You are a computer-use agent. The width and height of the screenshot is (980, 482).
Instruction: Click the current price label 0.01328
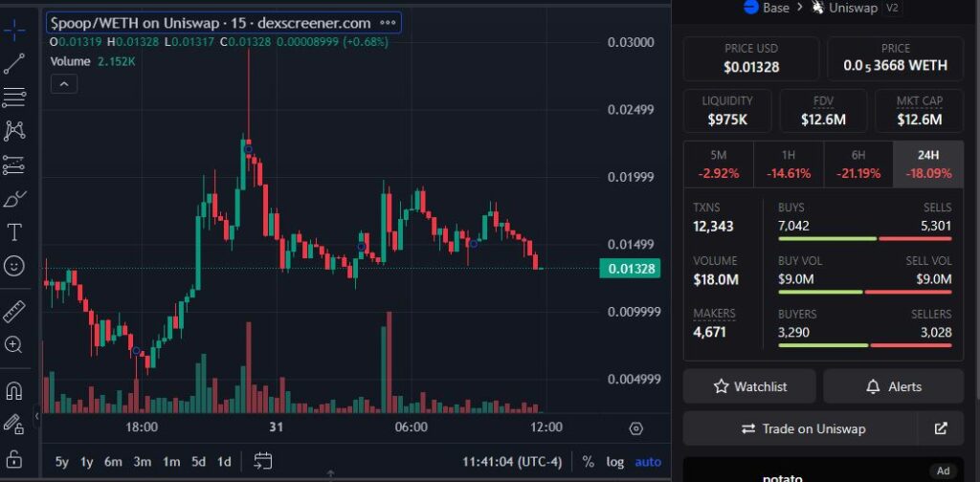630,269
